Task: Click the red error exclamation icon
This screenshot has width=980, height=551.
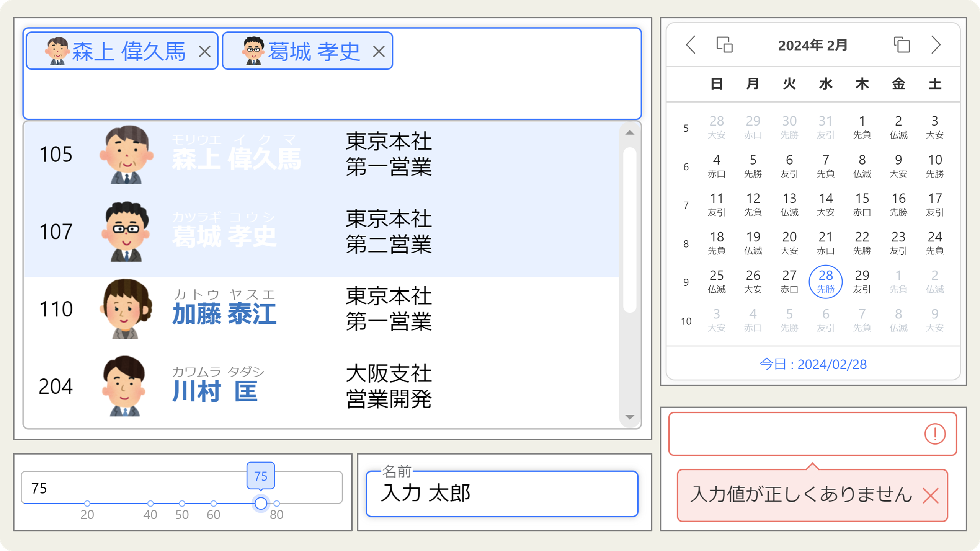Action: point(934,434)
